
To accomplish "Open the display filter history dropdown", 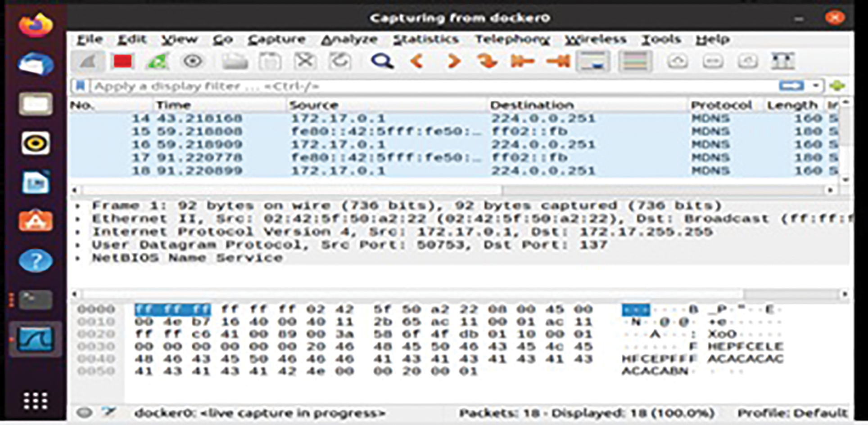I will coord(815,85).
